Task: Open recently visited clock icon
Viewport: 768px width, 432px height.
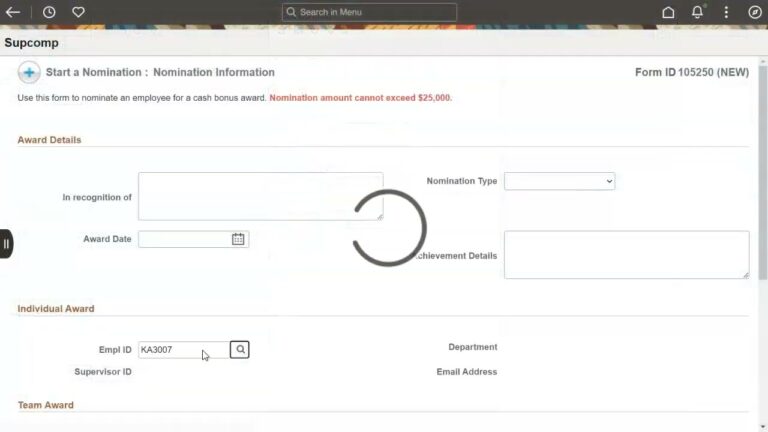Action: 49,12
